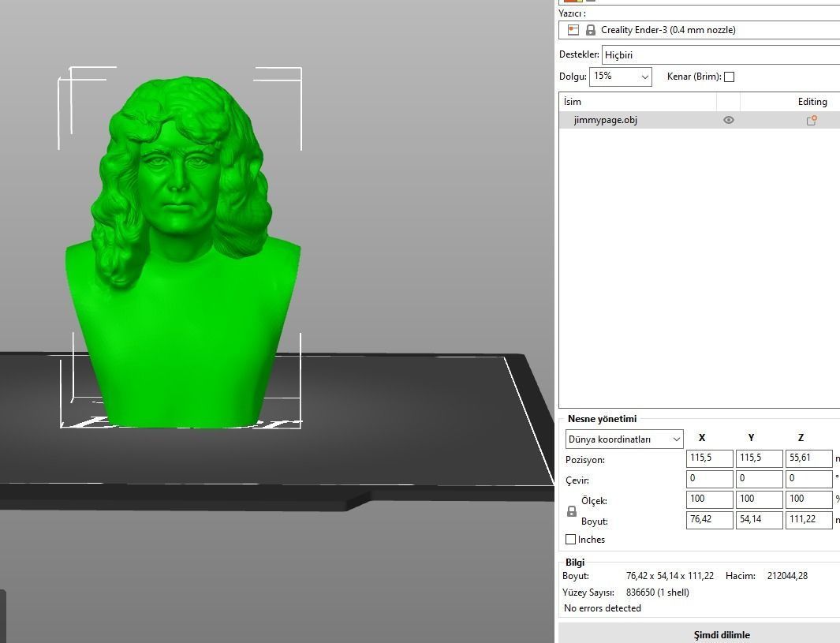Click the Çevir X rotation field
Image resolution: width=840 pixels, height=643 pixels.
click(709, 478)
